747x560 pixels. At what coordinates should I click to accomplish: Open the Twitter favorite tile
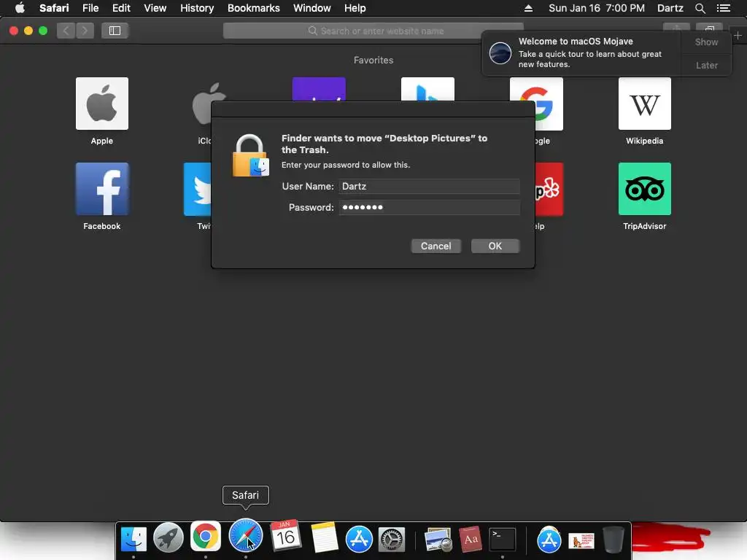(198, 189)
